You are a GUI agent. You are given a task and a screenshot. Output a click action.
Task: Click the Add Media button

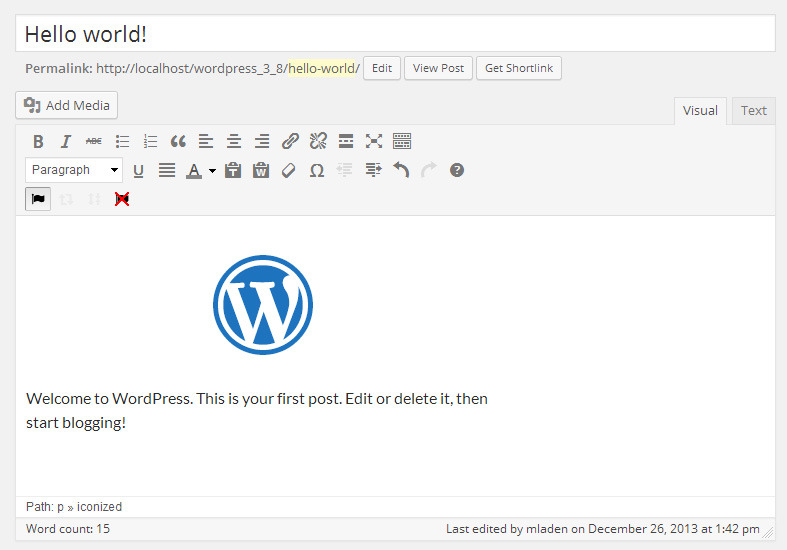coord(67,105)
